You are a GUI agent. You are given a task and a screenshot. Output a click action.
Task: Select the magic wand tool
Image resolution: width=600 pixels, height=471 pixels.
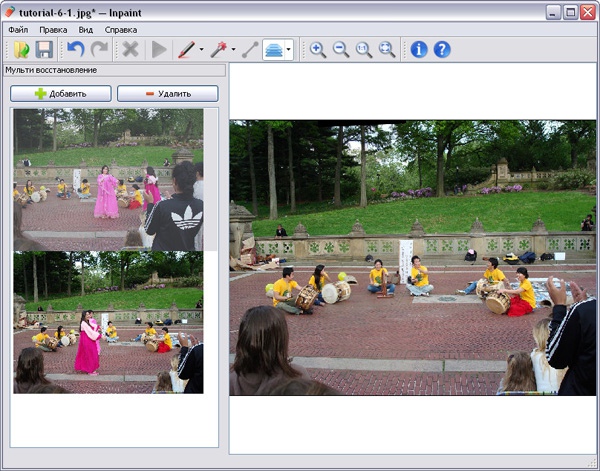tap(219, 49)
